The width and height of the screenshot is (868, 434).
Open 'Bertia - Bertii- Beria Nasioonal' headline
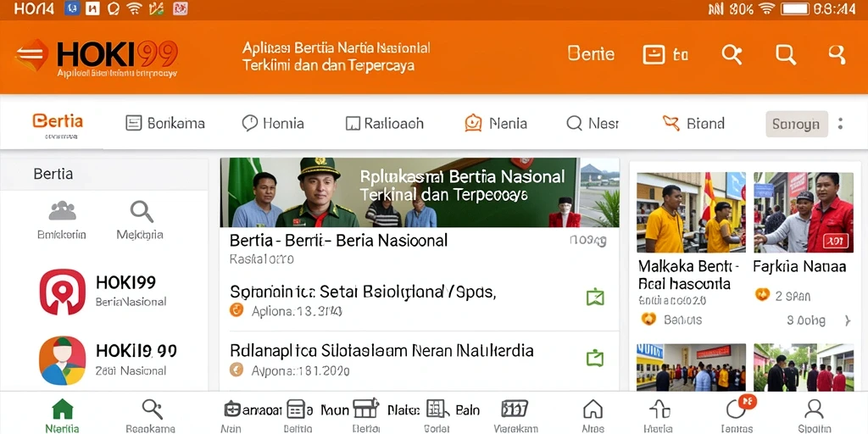click(338, 241)
